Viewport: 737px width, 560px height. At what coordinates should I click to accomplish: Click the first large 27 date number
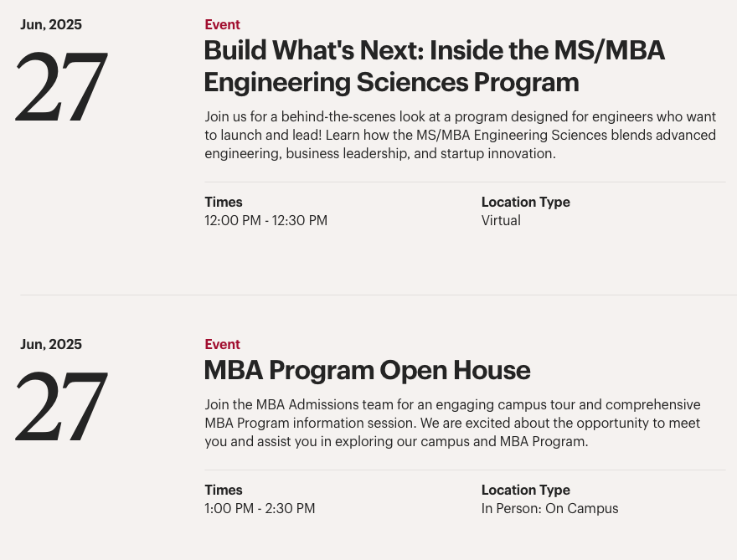[x=62, y=87]
